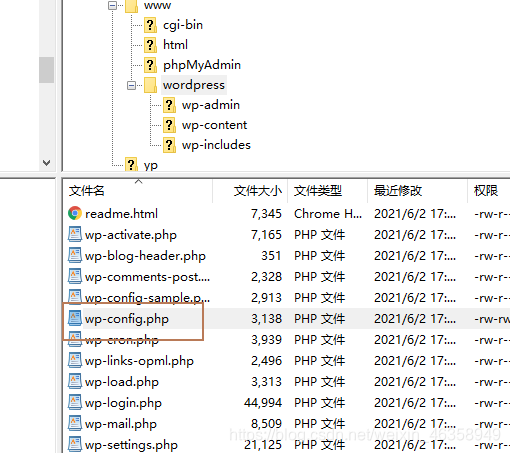Select the wp-content folder icon
This screenshot has height=453, width=510.
pyautogui.click(x=169, y=125)
